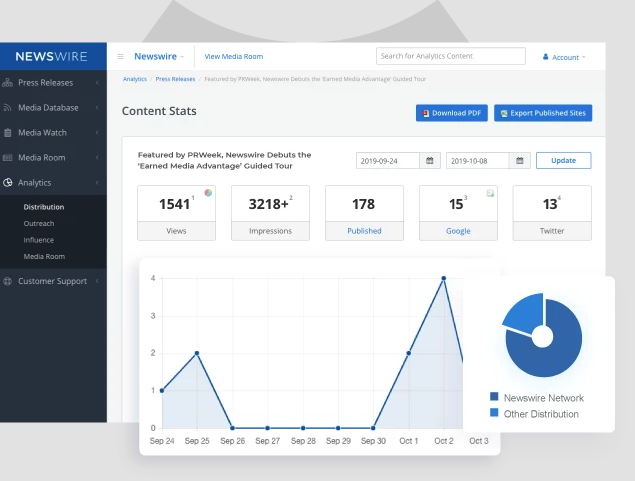The image size is (635, 481).
Task: Open Analytics in the sidebar
Action: pos(53,183)
